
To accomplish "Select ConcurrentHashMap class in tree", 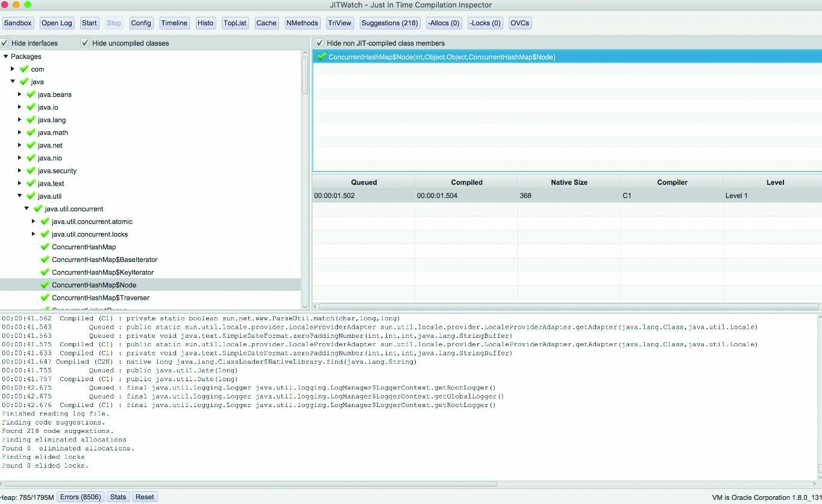I will pos(84,247).
